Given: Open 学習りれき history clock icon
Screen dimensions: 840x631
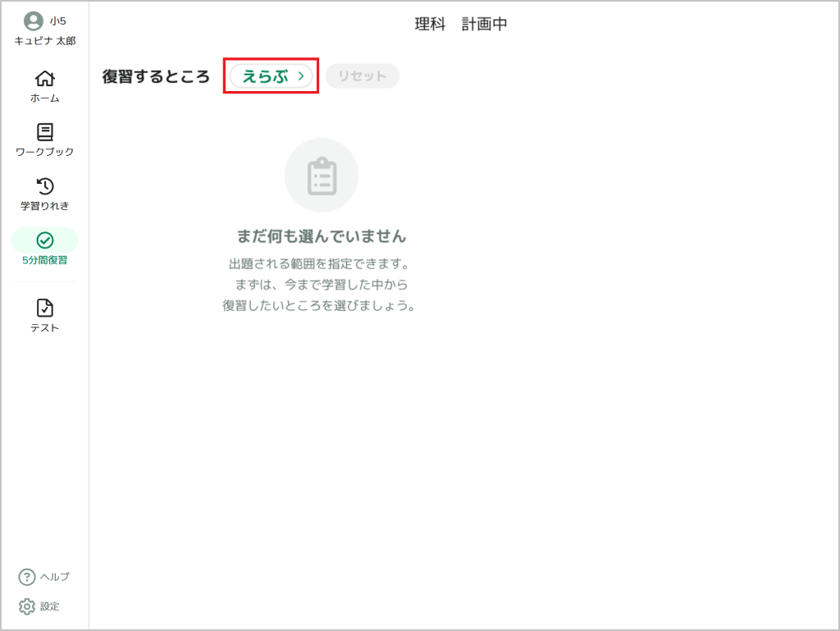Looking at the screenshot, I should point(45,186).
